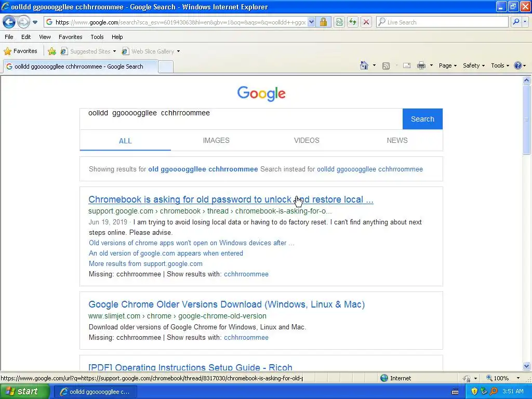The image size is (532, 399).
Task: Open the Ricoh Operating Instructions PDF result
Action: pos(190,367)
